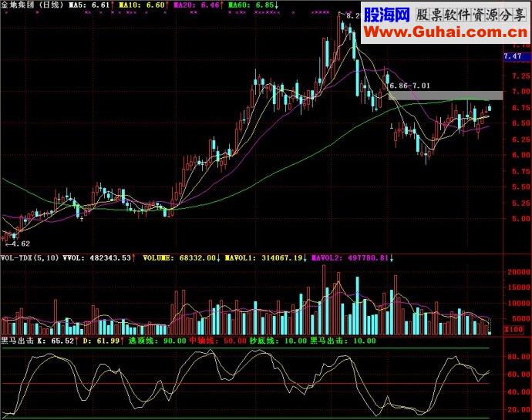Click the 60.00 oscillator axis label

point(519,375)
